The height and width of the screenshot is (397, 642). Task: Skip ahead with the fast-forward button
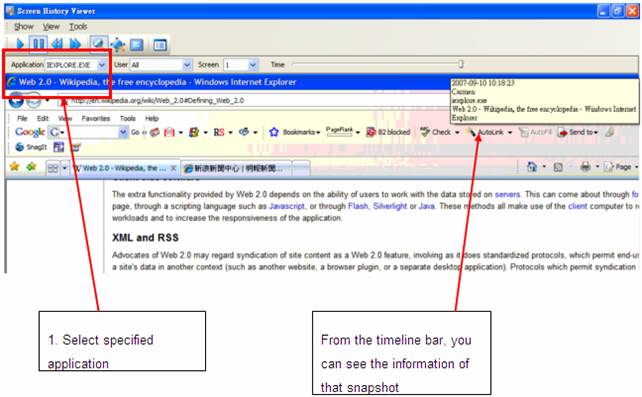coord(75,44)
